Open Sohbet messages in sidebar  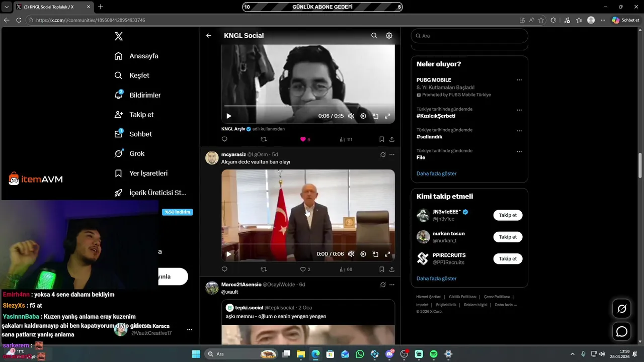tap(133, 134)
